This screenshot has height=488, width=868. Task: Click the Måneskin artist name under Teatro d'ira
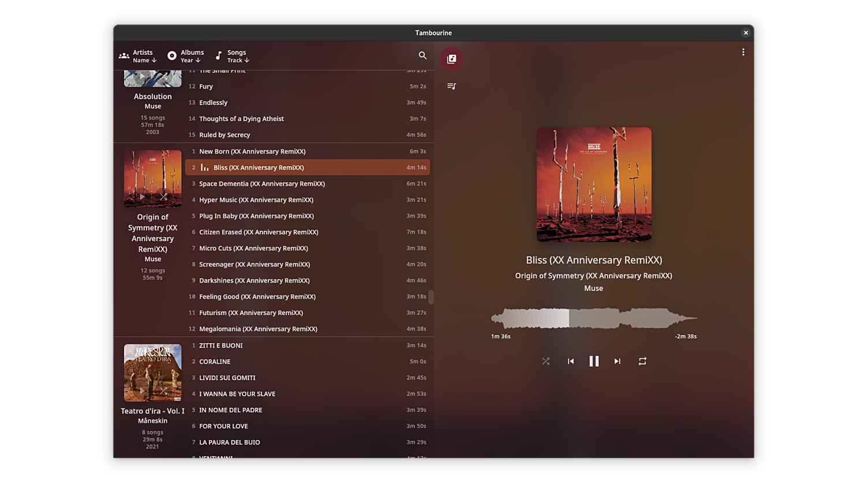coord(152,421)
